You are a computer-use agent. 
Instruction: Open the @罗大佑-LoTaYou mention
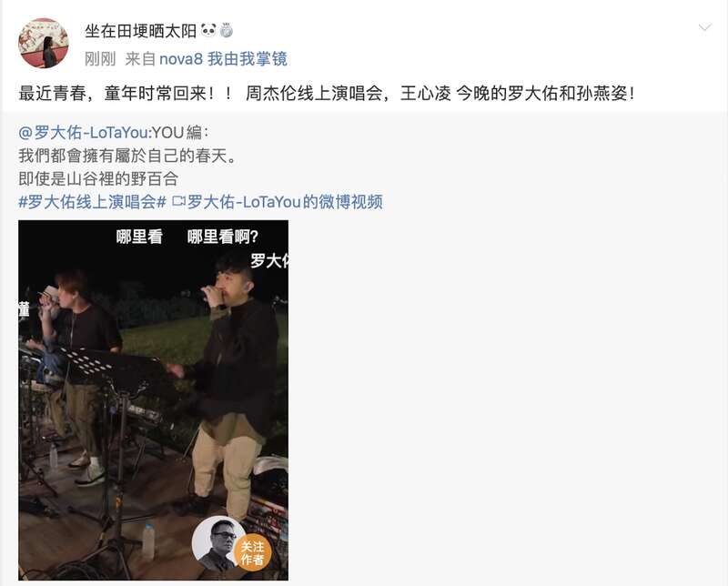click(x=83, y=133)
